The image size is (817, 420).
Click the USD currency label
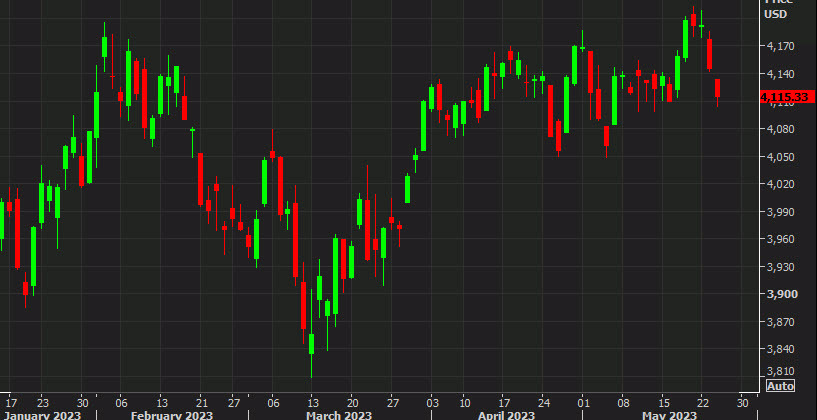click(775, 15)
